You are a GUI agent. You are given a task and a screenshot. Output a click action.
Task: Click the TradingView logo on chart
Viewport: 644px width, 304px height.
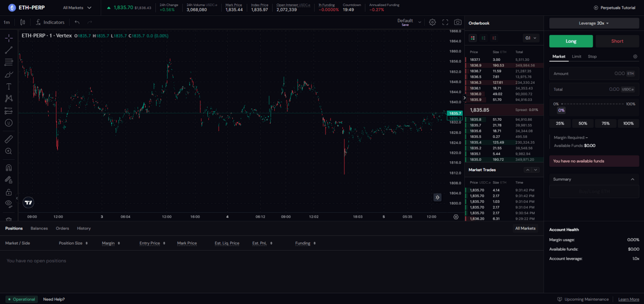click(28, 202)
